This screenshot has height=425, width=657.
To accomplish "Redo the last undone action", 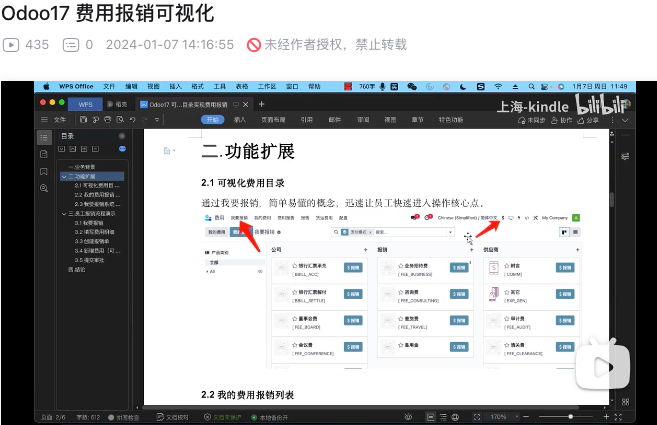I will (x=145, y=120).
